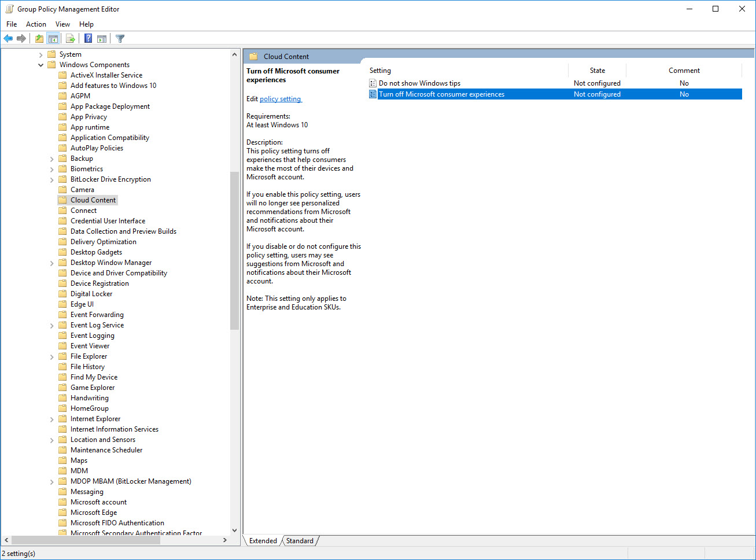
Task: Switch to the Extended tab
Action: [x=263, y=541]
